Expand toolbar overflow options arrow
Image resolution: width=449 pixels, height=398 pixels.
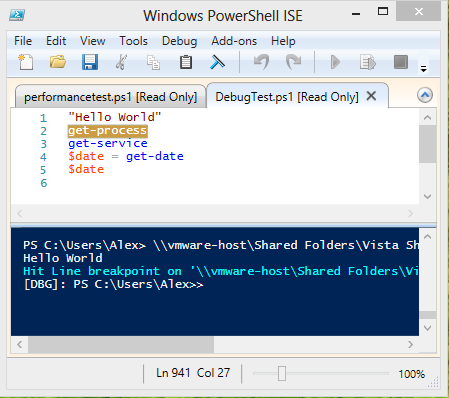coord(423,69)
